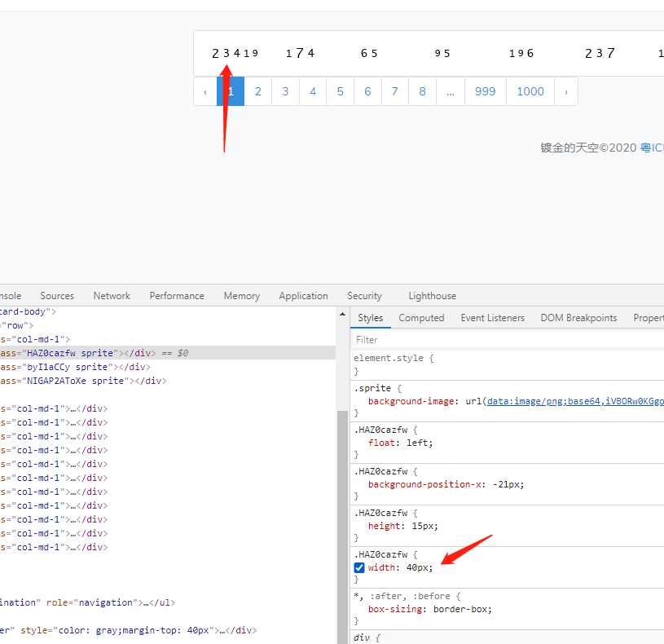Jump to pagination page 1000

point(530,91)
